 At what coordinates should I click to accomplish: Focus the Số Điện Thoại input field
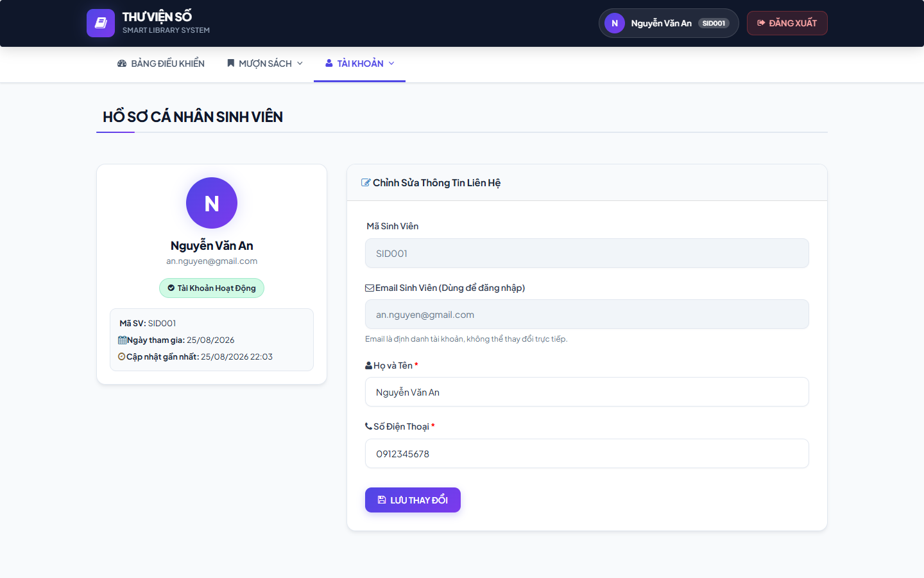[586, 453]
